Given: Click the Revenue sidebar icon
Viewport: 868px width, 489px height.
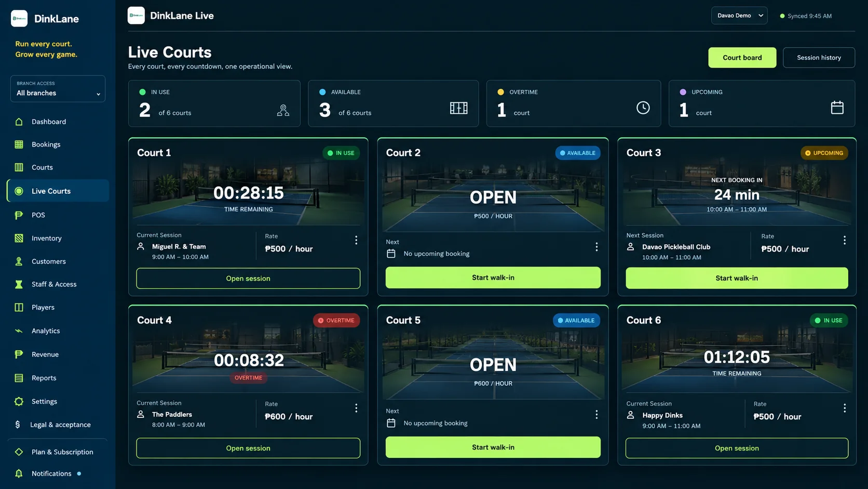Looking at the screenshot, I should click(19, 354).
